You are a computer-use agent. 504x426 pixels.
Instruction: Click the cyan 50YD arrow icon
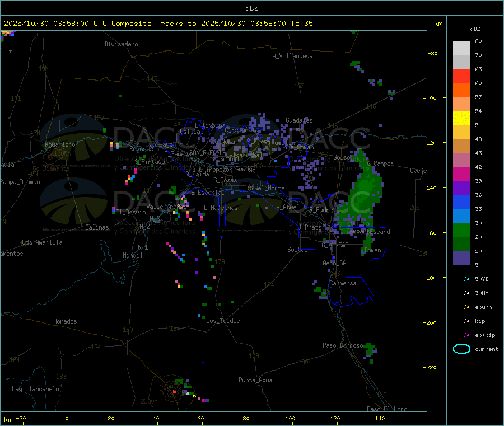(x=461, y=279)
